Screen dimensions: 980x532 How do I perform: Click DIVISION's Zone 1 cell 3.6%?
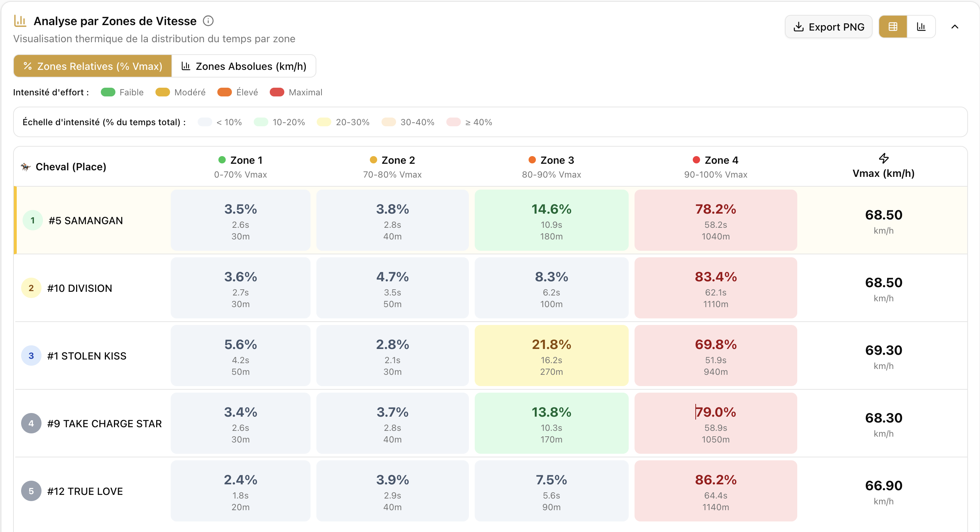pyautogui.click(x=240, y=288)
